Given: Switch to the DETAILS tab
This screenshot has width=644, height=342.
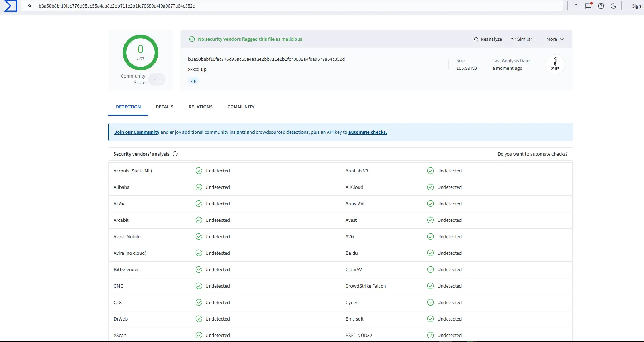Looking at the screenshot, I should pos(164,107).
